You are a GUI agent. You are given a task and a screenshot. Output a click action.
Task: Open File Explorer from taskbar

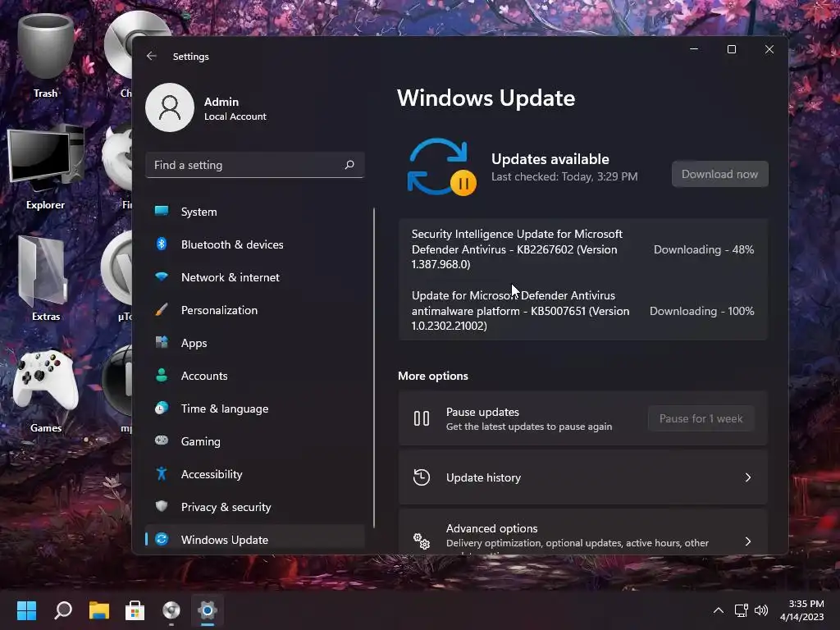point(99,610)
